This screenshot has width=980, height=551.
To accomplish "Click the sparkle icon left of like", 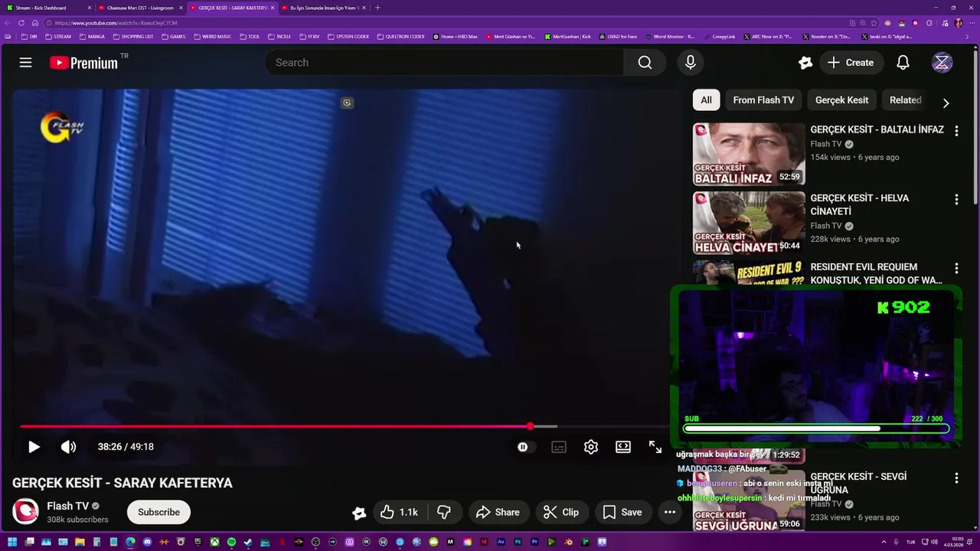I will 358,513.
